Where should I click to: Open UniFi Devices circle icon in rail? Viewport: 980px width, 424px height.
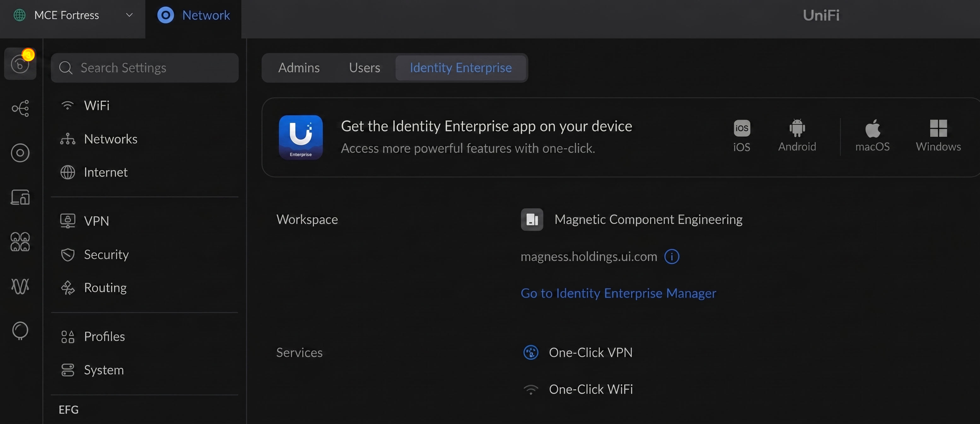[20, 153]
